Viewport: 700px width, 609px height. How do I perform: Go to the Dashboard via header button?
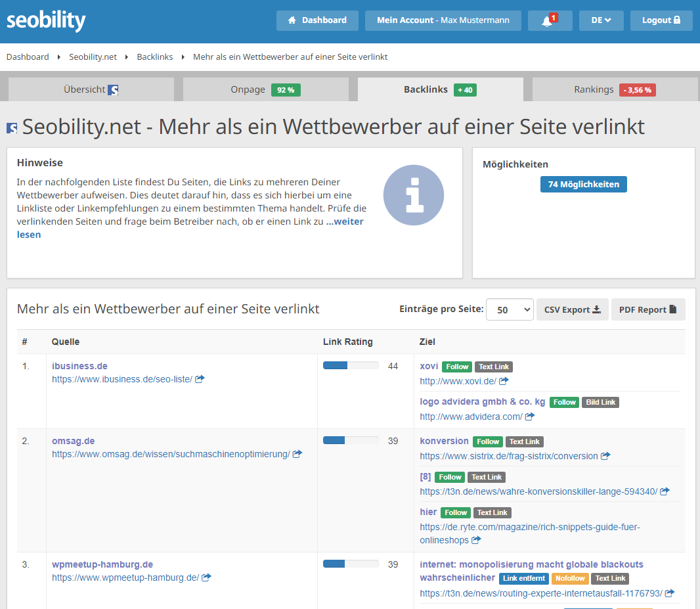pyautogui.click(x=317, y=20)
